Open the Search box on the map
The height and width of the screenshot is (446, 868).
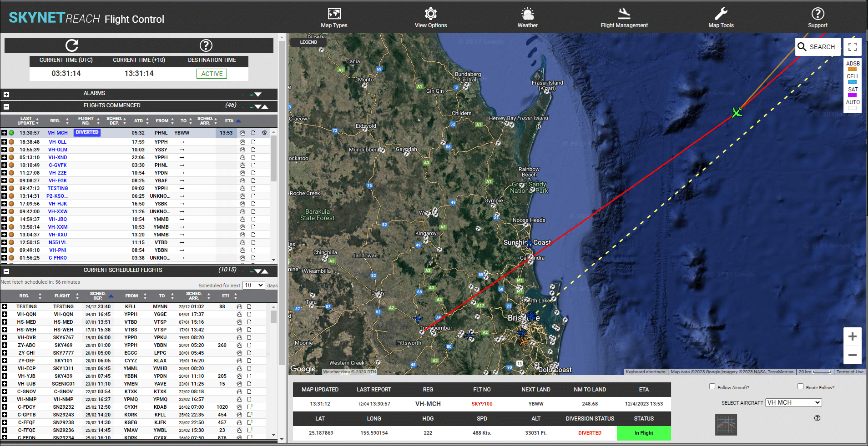818,47
